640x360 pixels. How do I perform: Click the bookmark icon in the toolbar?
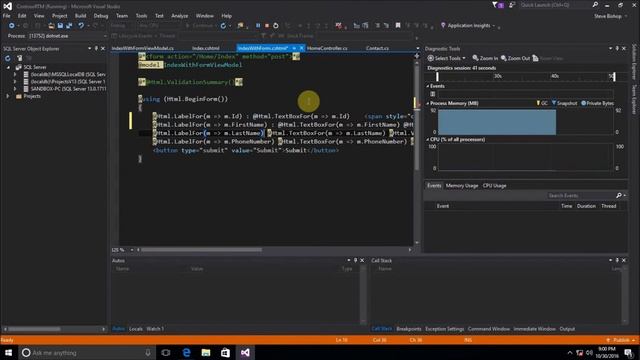(x=398, y=26)
